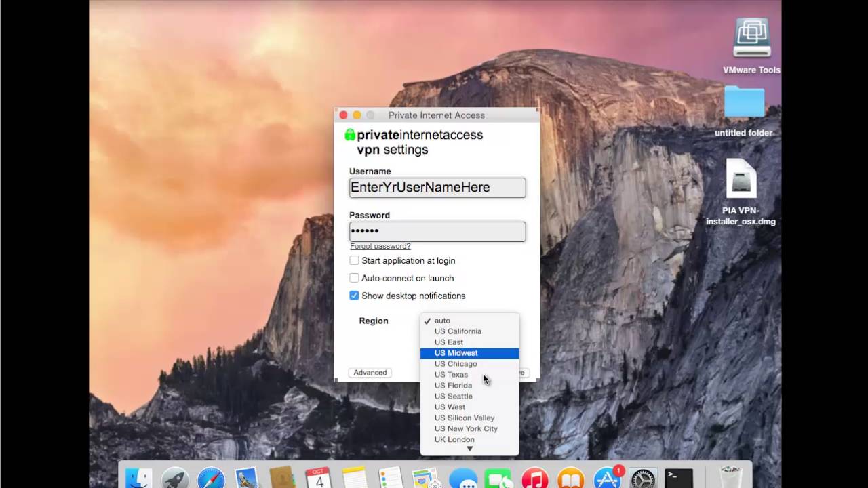Choose US West from list
Screen dimensions: 868x488
[469, 407]
